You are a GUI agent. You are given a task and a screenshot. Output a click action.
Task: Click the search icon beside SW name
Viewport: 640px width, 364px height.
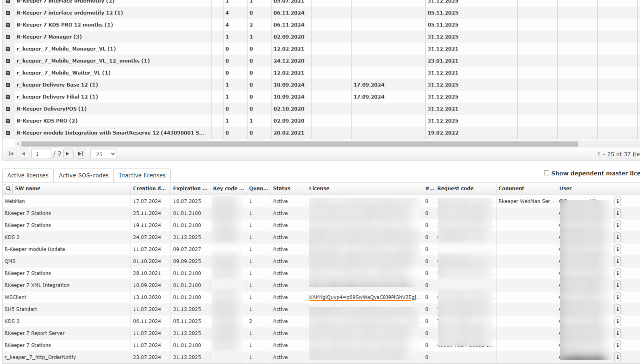[x=8, y=188]
